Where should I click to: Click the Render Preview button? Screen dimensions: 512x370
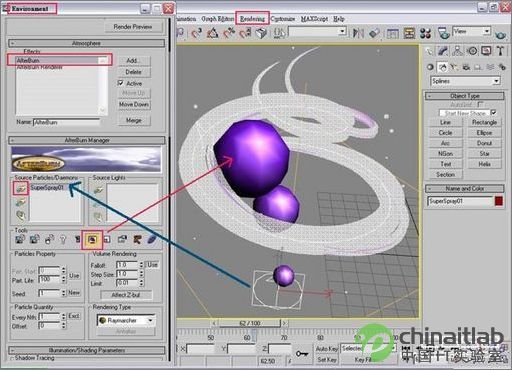(x=133, y=27)
